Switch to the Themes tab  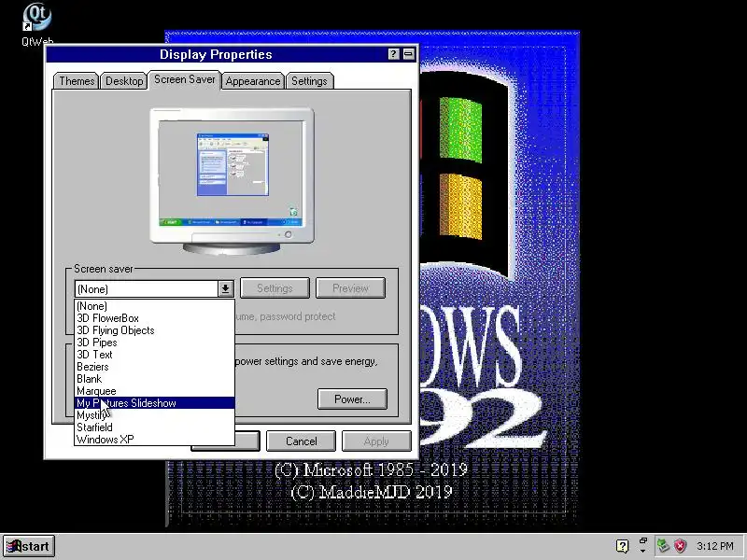pos(77,81)
